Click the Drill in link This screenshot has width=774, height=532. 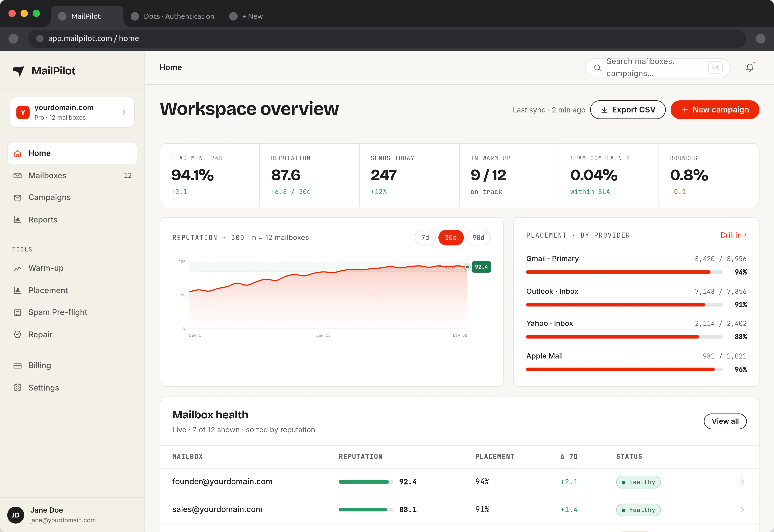point(733,235)
